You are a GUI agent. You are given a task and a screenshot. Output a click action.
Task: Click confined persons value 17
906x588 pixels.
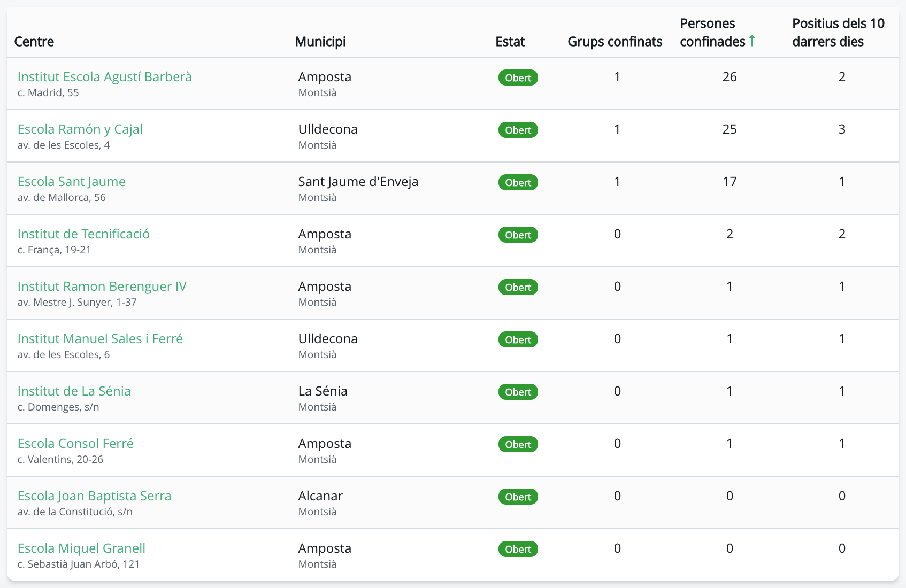(x=730, y=182)
